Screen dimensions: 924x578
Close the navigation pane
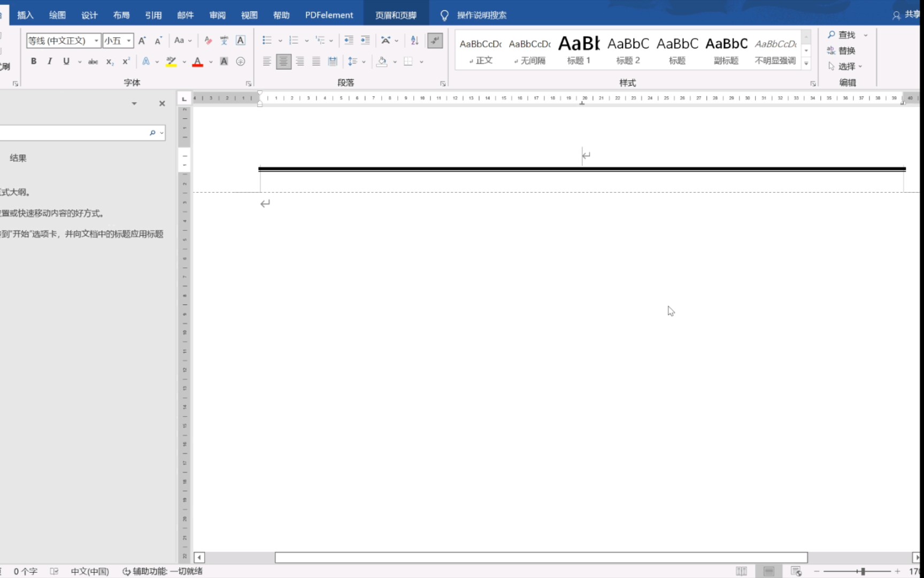pyautogui.click(x=162, y=103)
